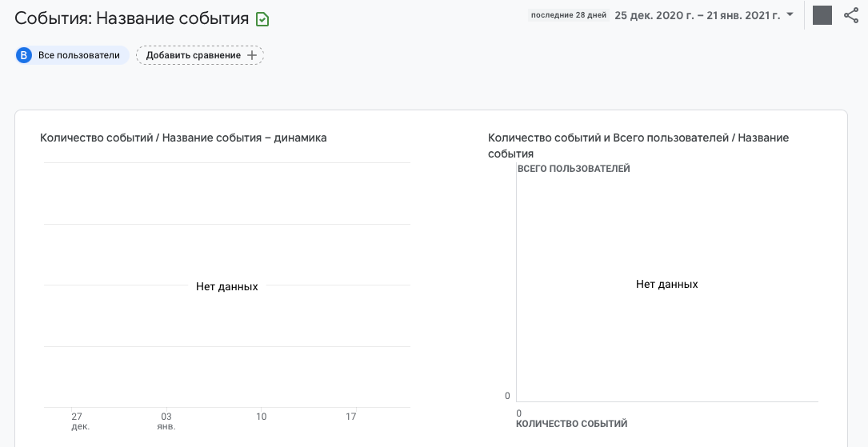Viewport: 868px width, 447px height.
Task: Click the 'последние 28 дней' label
Action: tap(569, 15)
